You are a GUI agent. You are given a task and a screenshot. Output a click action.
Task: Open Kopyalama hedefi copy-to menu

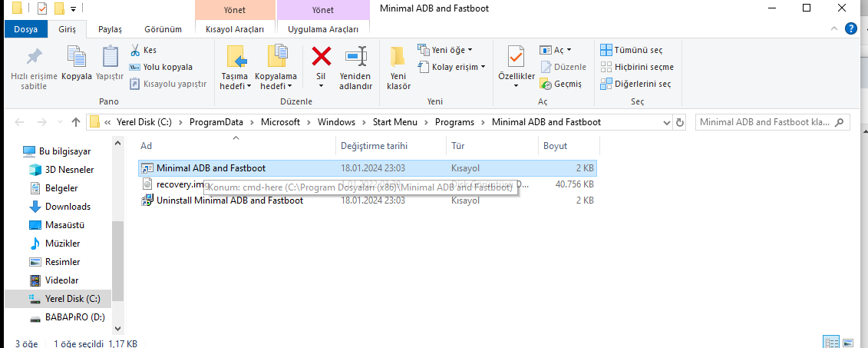pos(276,68)
